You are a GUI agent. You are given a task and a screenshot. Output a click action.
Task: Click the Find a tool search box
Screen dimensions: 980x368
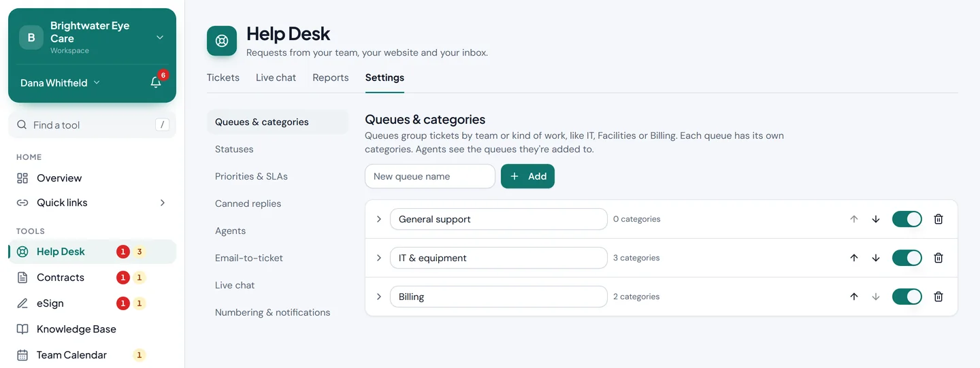pyautogui.click(x=92, y=125)
